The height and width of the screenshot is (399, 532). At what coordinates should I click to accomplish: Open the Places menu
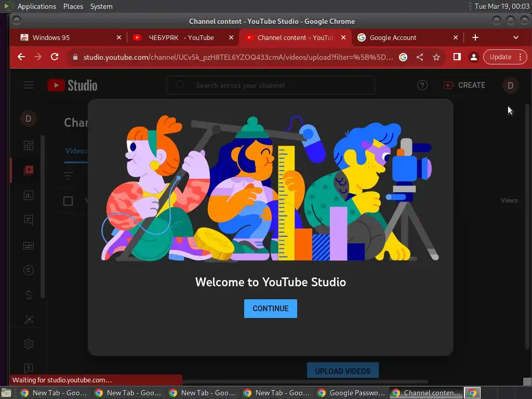(73, 6)
